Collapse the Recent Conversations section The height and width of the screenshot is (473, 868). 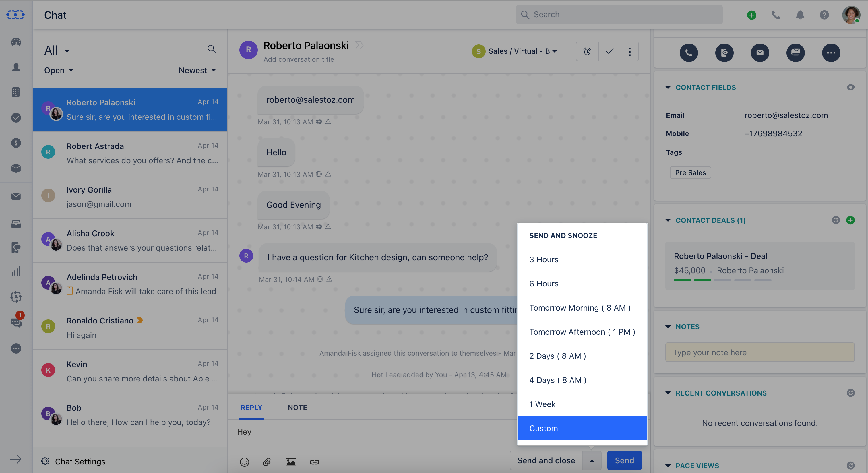click(x=668, y=393)
